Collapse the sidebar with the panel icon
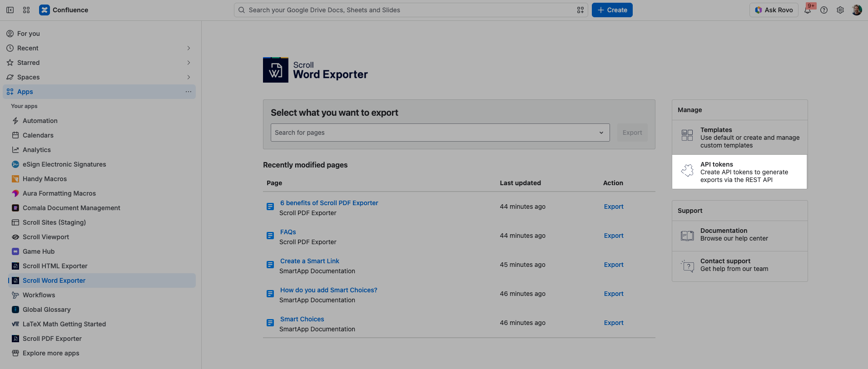868x369 pixels. pyautogui.click(x=10, y=10)
